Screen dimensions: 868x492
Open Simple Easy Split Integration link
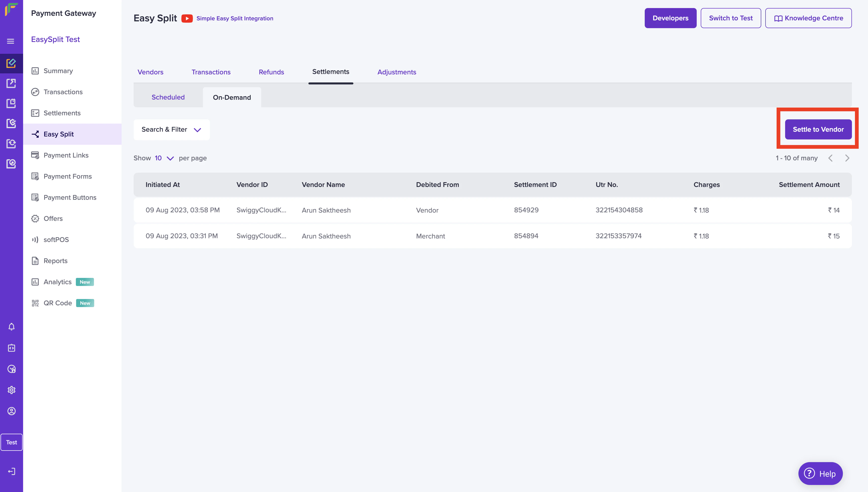(x=235, y=18)
